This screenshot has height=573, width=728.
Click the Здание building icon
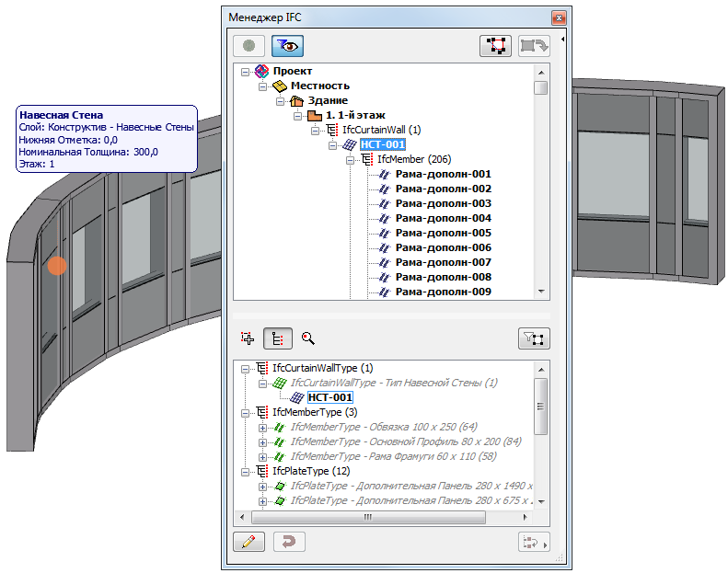(x=296, y=100)
